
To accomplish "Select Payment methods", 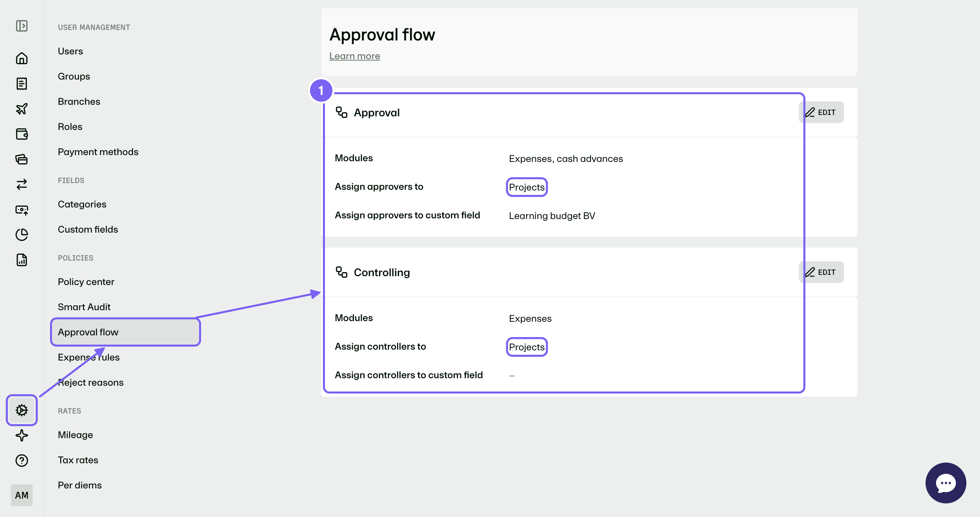I will (x=98, y=152).
